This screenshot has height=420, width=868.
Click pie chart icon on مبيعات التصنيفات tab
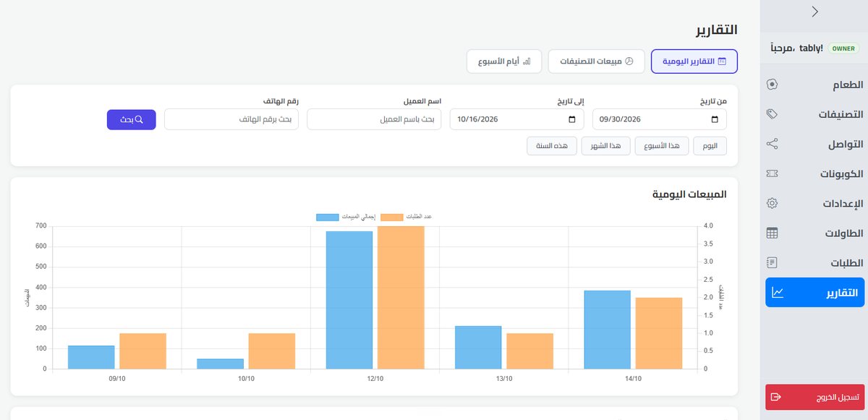click(x=629, y=61)
